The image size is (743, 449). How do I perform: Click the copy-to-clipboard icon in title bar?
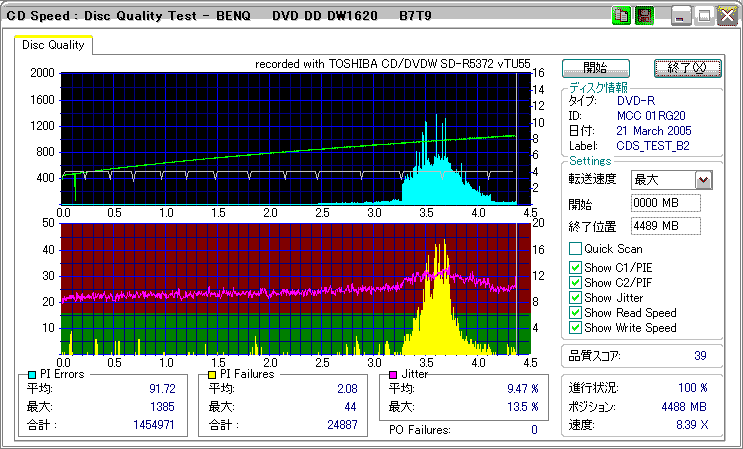[x=621, y=16]
